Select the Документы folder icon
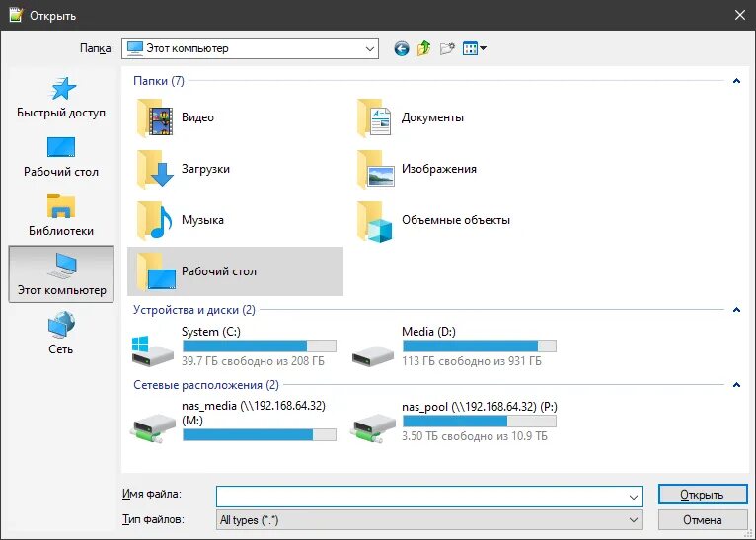This screenshot has height=540, width=756. 375,117
